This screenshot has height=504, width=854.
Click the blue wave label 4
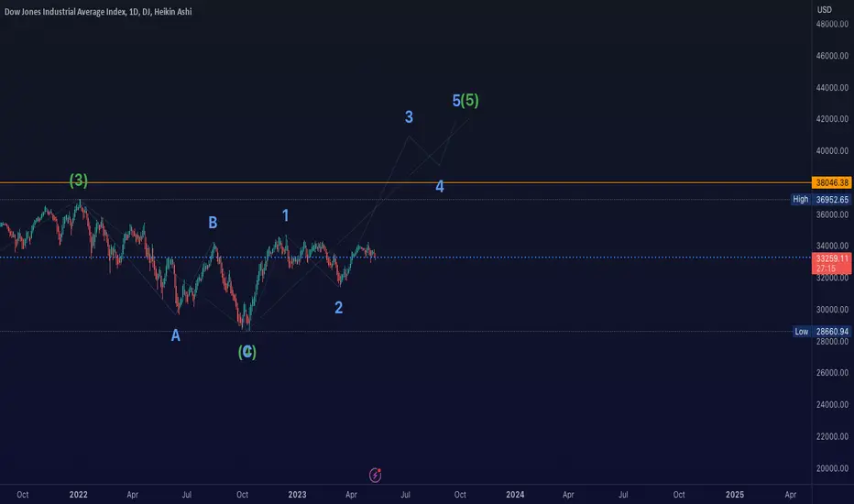(x=440, y=186)
